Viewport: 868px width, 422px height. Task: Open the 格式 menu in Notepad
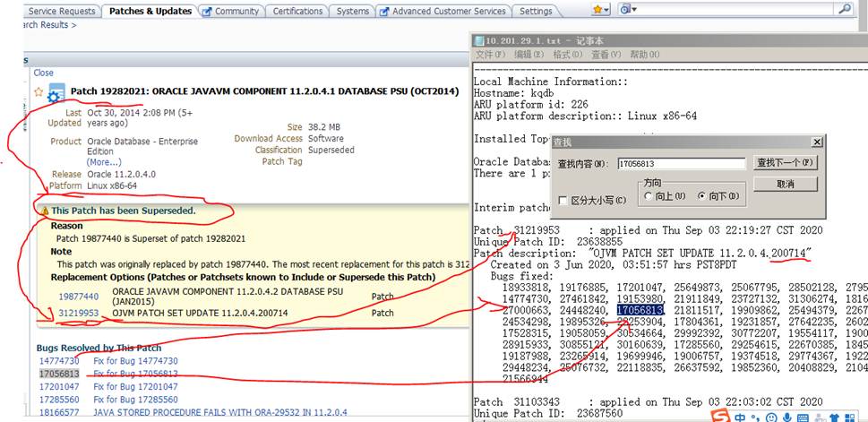567,55
